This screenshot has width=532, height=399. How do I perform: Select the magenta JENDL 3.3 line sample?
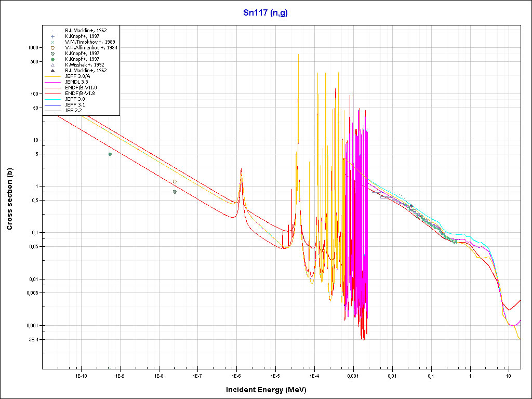coord(53,82)
